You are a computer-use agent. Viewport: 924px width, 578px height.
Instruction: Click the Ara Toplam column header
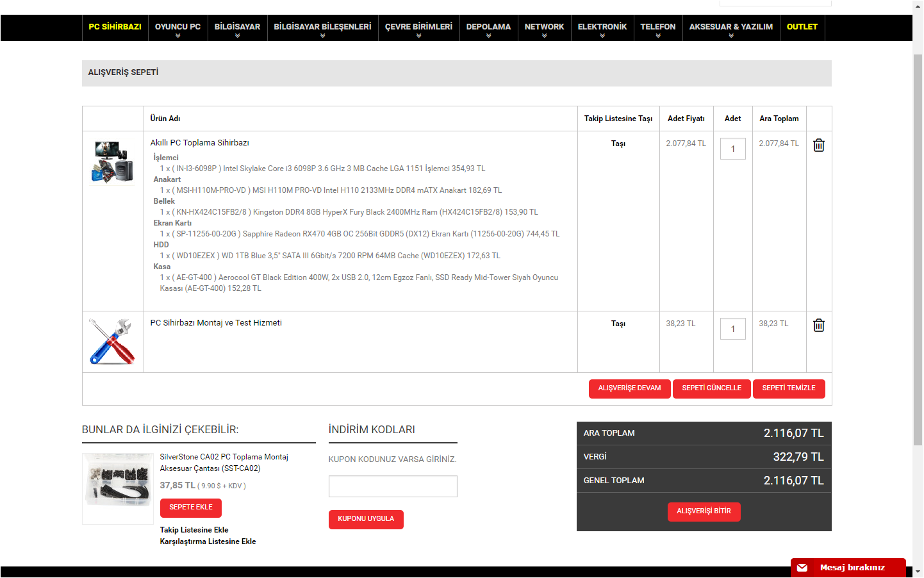(779, 119)
